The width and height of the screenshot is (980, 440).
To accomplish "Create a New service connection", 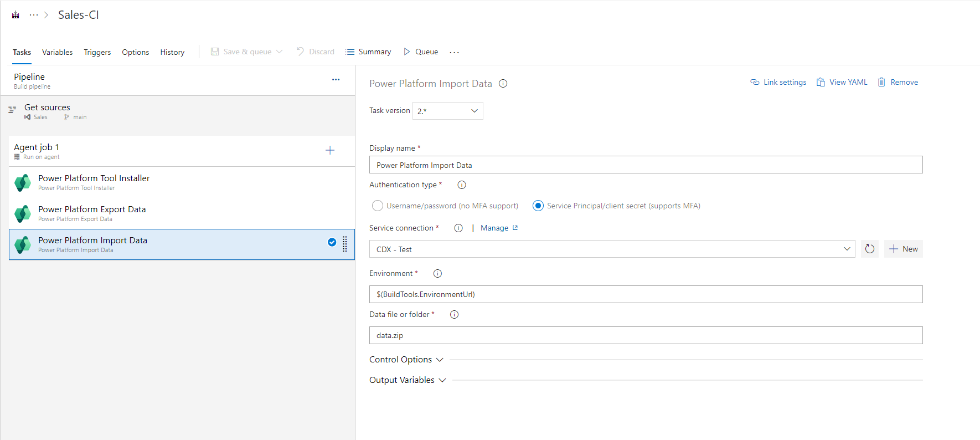I will click(x=904, y=249).
